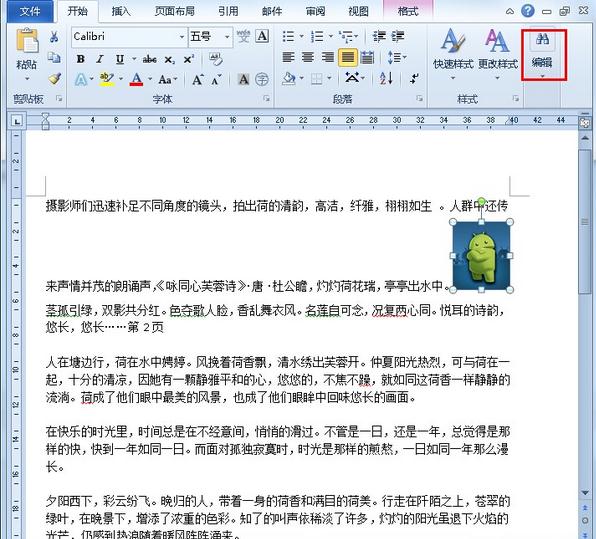Viewport: 596px width, 539px height.
Task: Click the tab stop selector L box
Action: coord(17,122)
